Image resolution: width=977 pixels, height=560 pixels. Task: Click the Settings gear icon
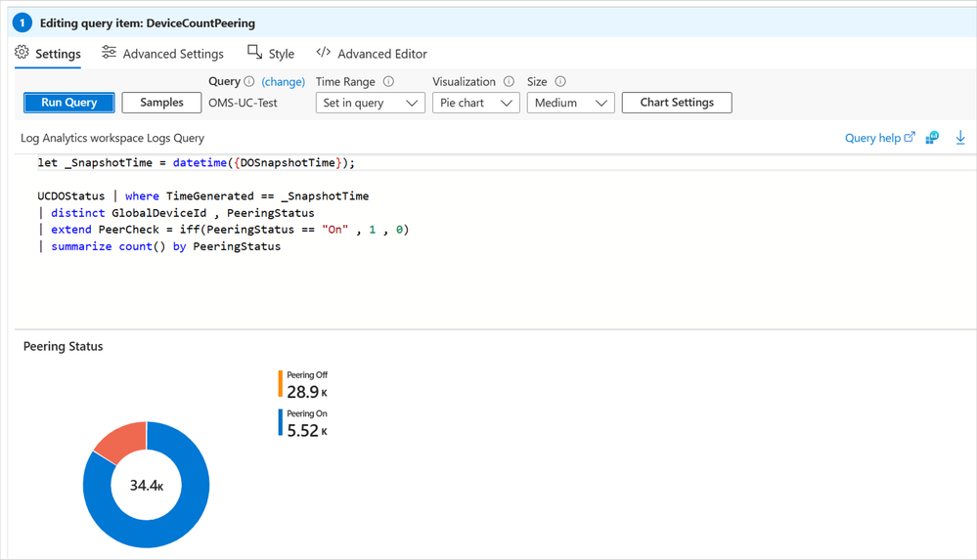(22, 53)
